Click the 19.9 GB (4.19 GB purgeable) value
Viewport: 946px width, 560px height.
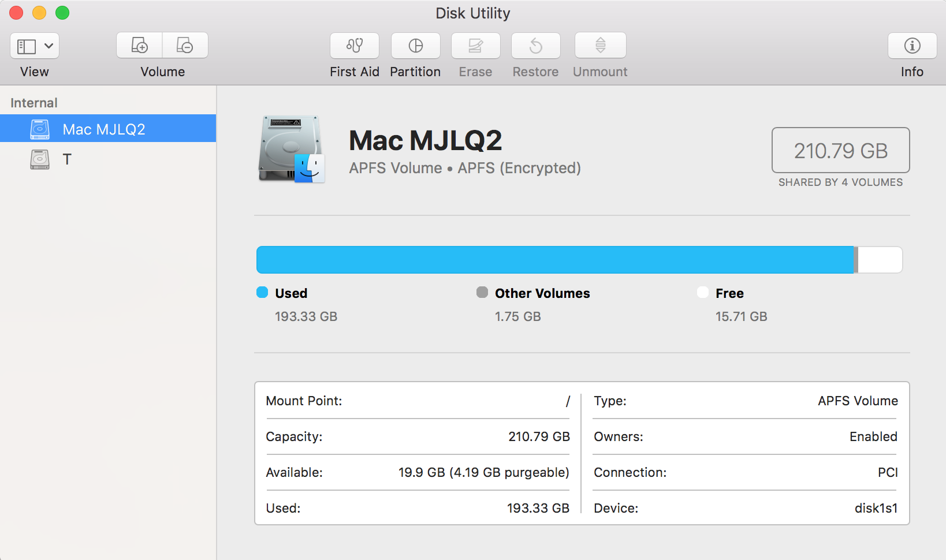click(484, 472)
